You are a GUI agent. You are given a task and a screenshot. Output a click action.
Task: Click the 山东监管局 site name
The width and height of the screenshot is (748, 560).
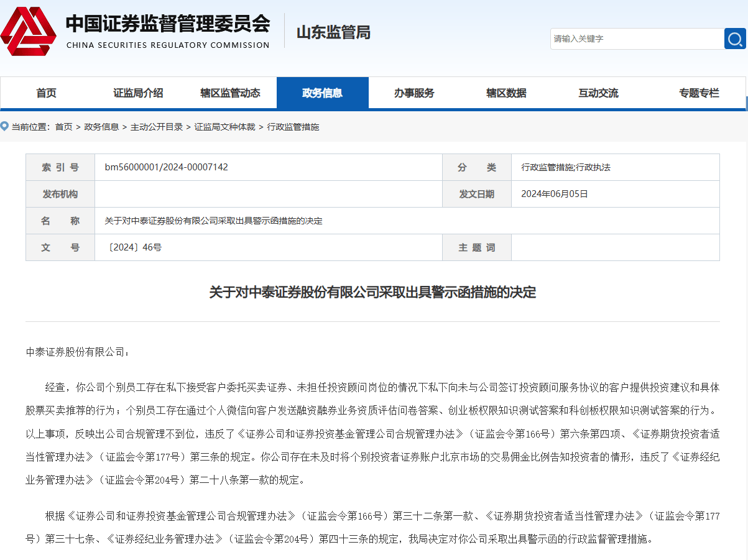[333, 32]
